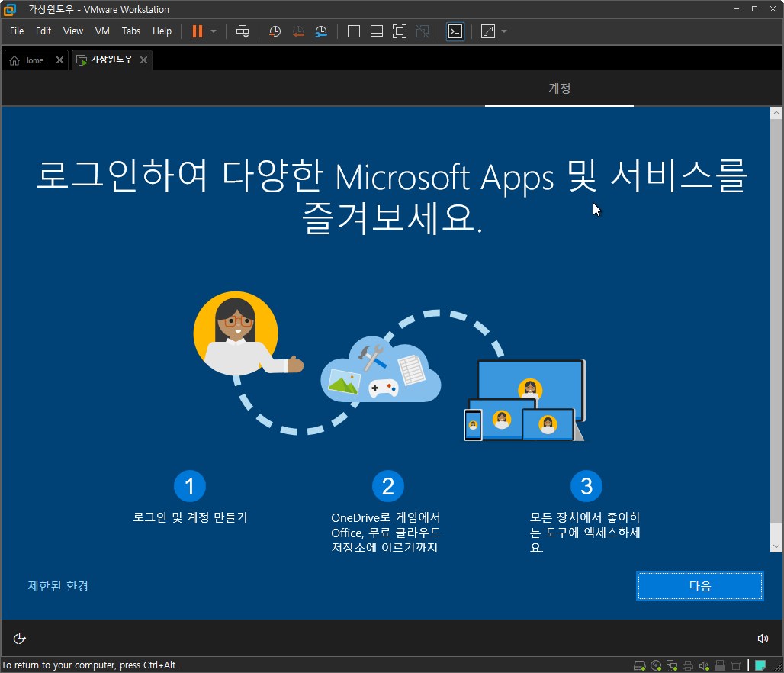Maximize the VMware Workstation window
The image size is (784, 673).
click(754, 9)
